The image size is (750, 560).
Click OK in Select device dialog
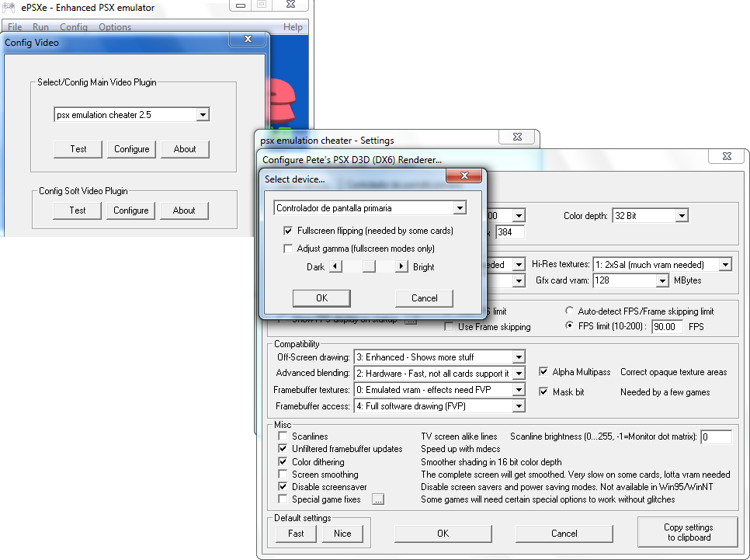321,297
